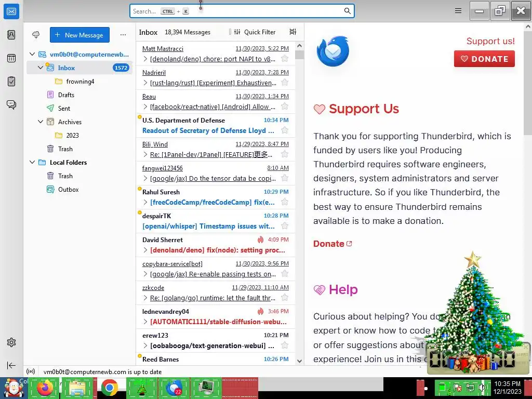Click the message list scrollbar thumb
The height and width of the screenshot is (399, 532).
[299, 55]
